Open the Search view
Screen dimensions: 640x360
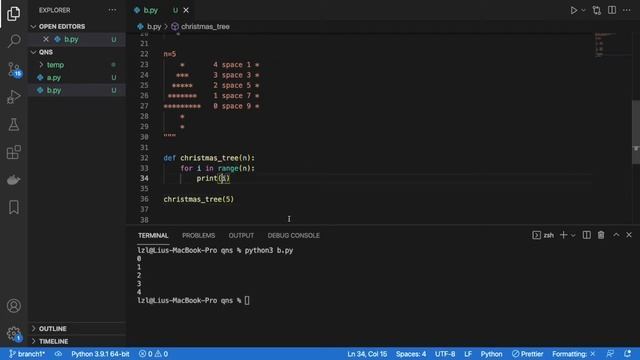point(13,41)
